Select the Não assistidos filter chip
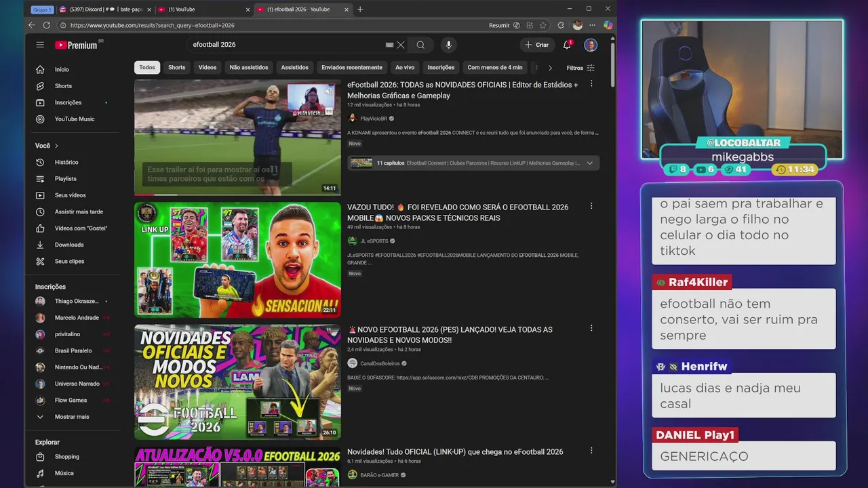This screenshot has width=868, height=488. (x=249, y=68)
